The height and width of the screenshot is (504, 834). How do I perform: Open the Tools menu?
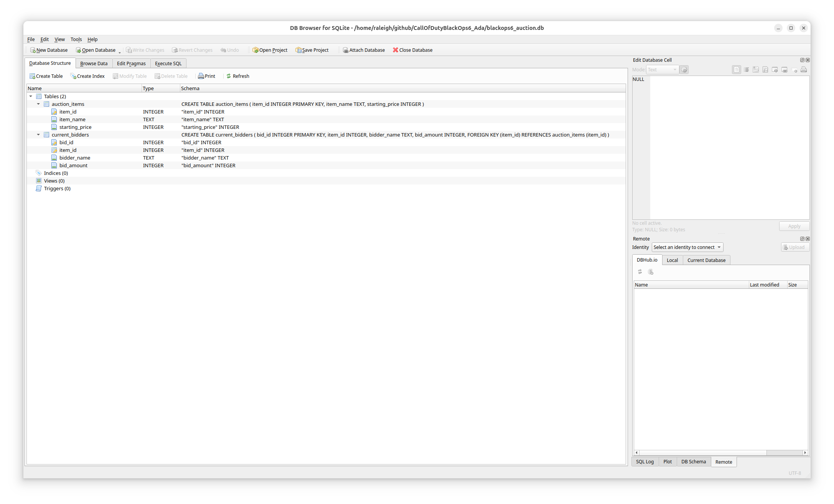(76, 39)
